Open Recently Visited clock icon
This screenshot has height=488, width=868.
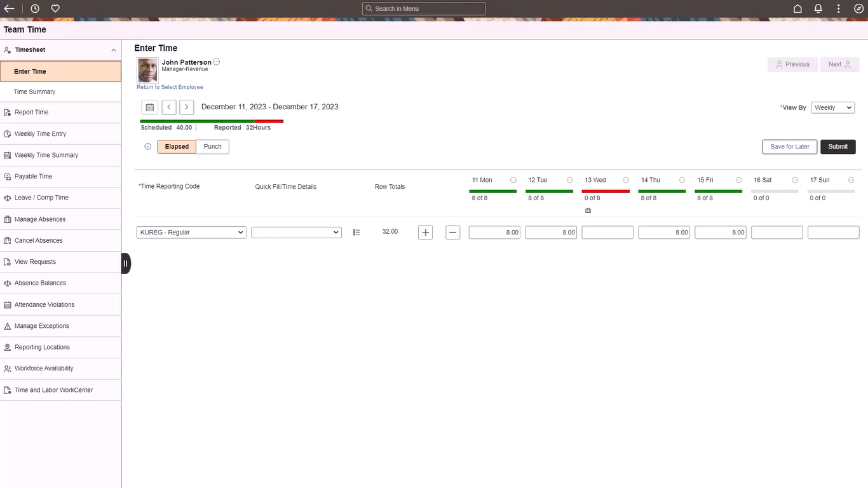coord(35,8)
